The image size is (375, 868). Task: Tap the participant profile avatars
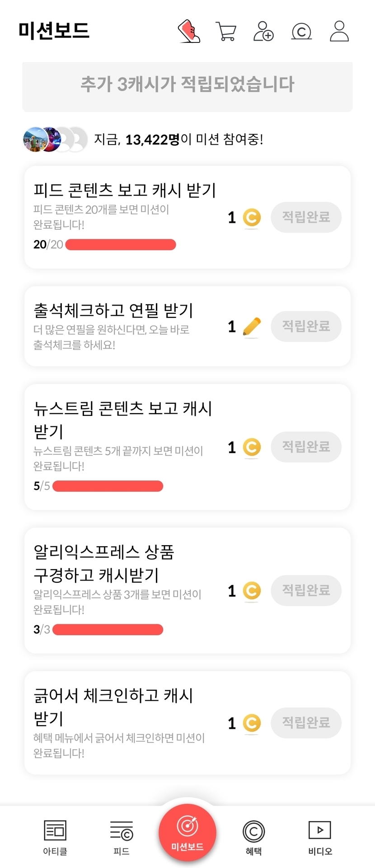55,139
